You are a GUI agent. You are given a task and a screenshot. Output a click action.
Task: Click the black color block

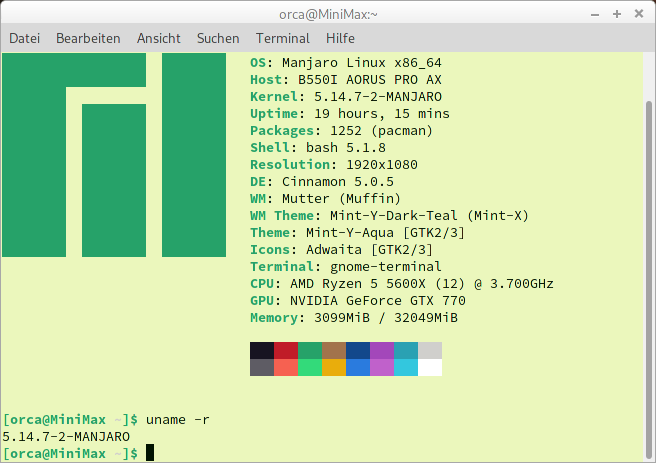[262, 350]
